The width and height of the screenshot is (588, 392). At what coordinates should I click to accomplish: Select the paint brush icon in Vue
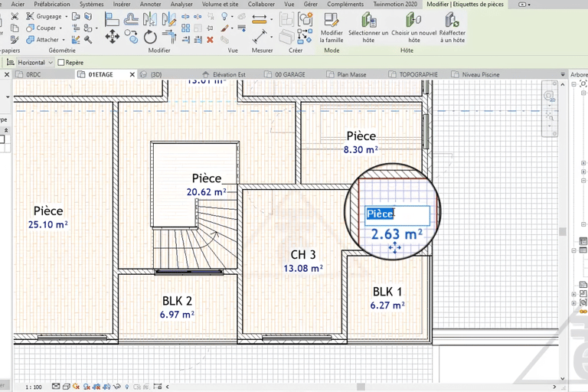coord(224,28)
